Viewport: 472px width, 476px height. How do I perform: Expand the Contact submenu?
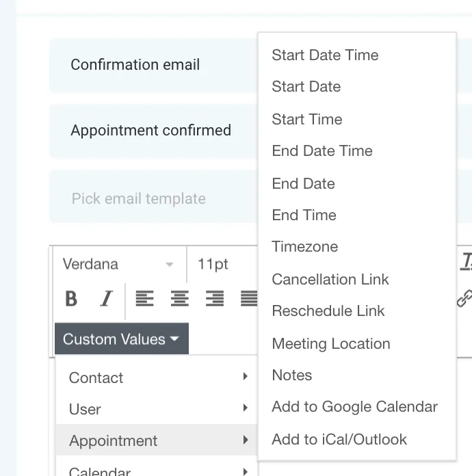click(x=157, y=378)
